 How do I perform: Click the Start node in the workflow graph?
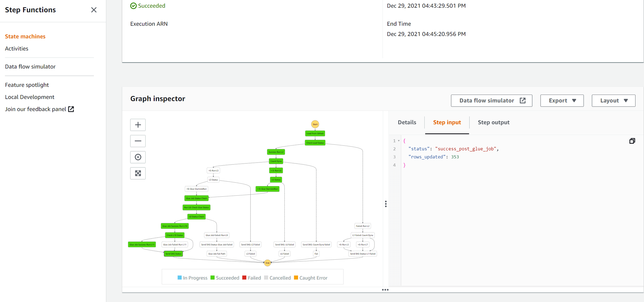(x=315, y=124)
